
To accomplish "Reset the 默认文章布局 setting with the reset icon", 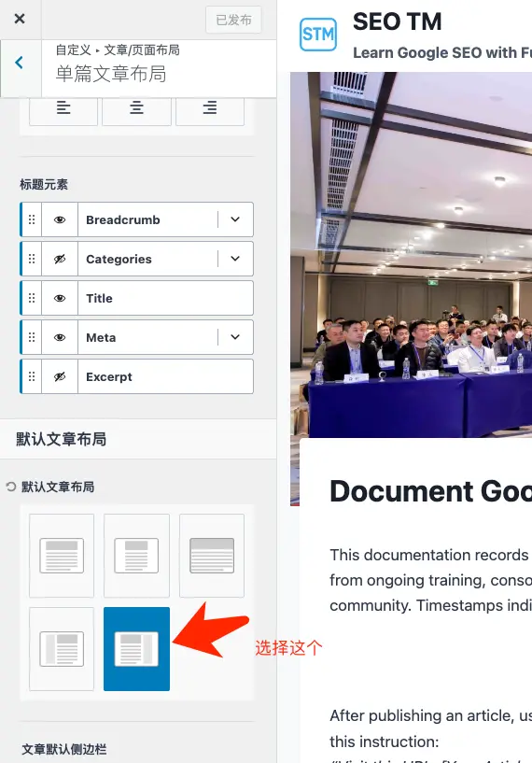I will tap(10, 487).
